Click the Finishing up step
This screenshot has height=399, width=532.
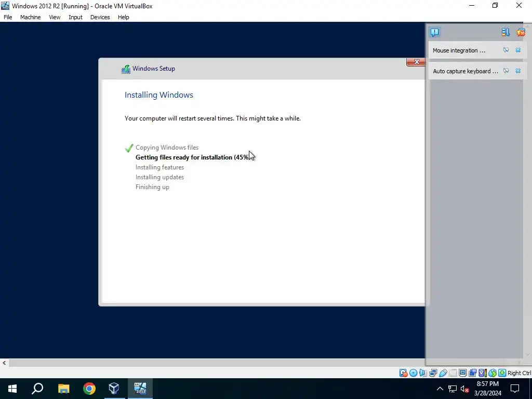152,187
